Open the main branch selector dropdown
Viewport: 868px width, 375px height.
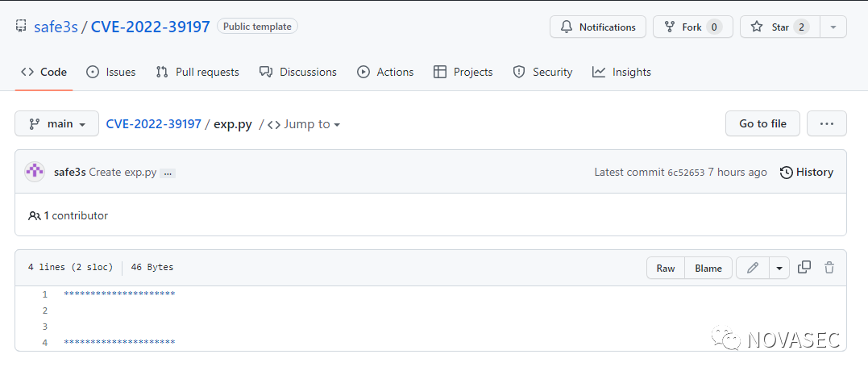[57, 123]
